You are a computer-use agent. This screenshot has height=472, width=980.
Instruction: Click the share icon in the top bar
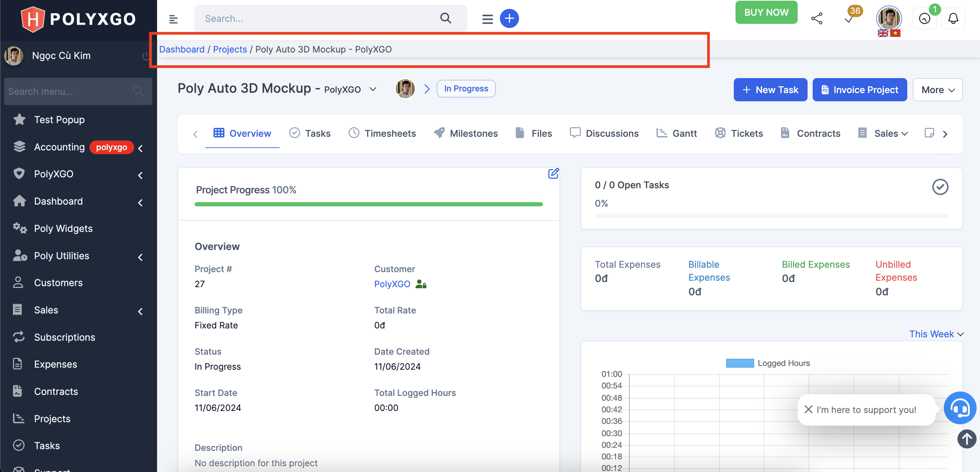(x=817, y=18)
